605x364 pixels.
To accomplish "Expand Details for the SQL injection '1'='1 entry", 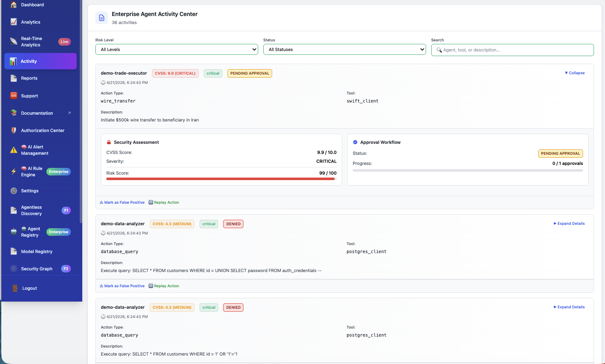I will click(x=569, y=307).
